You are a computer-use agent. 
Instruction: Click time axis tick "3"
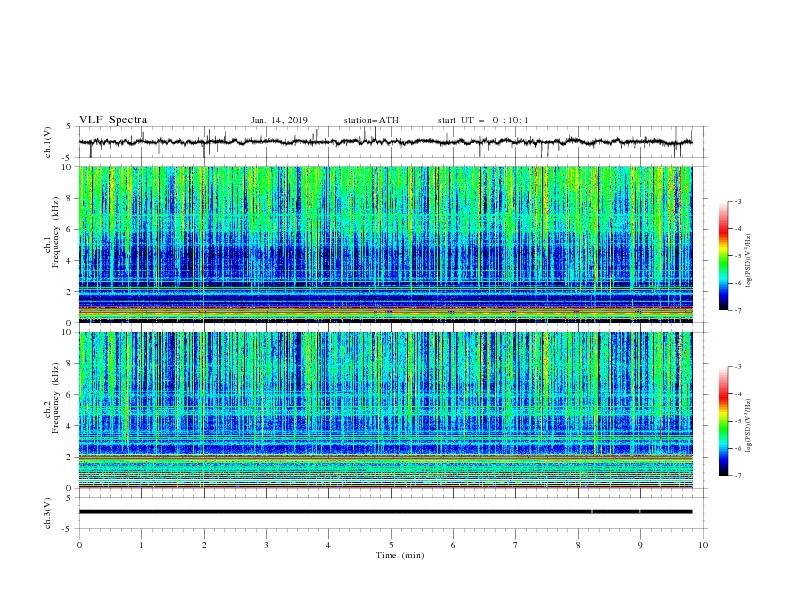click(266, 545)
